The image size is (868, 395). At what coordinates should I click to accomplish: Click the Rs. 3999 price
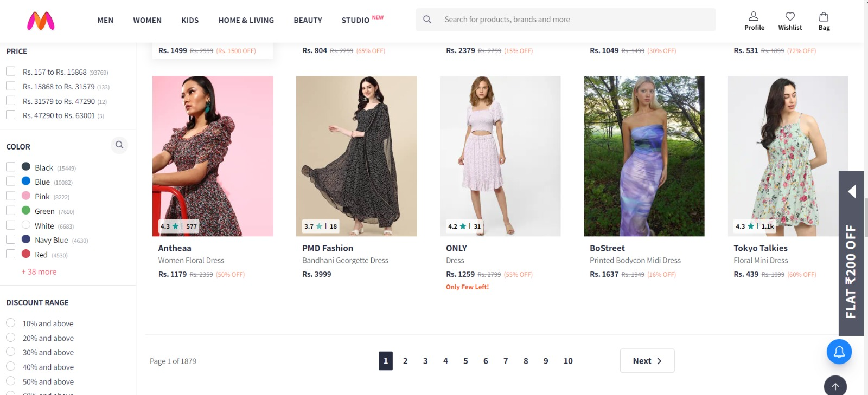(x=317, y=274)
